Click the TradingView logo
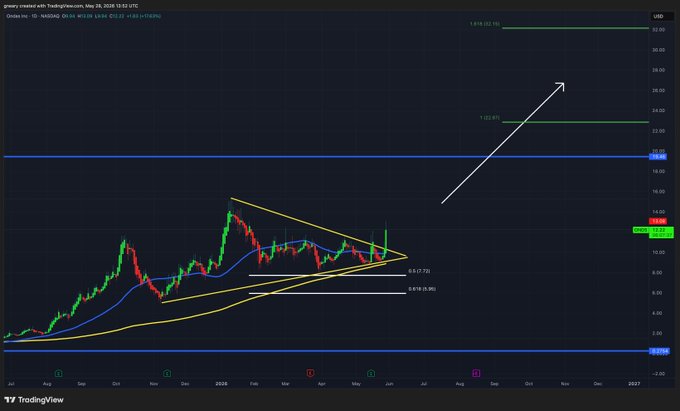This screenshot has height=411, width=680. (x=34, y=400)
